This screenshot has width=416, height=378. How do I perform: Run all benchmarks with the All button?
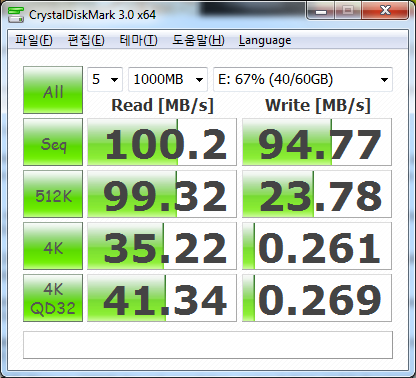point(53,90)
